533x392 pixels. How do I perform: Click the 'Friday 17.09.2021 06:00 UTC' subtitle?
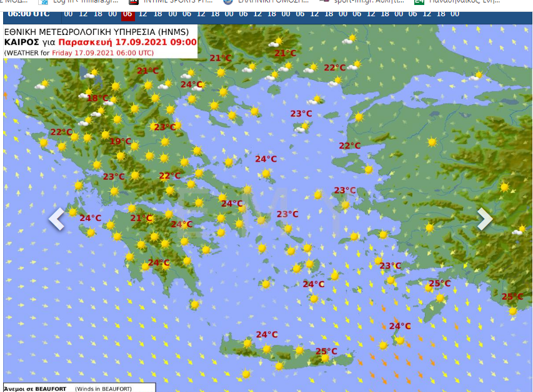coord(102,53)
